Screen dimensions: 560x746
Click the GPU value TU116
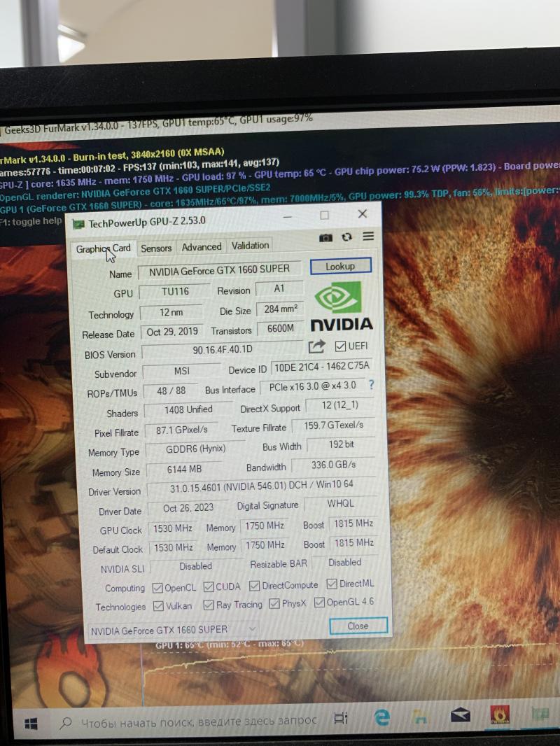coord(174,291)
